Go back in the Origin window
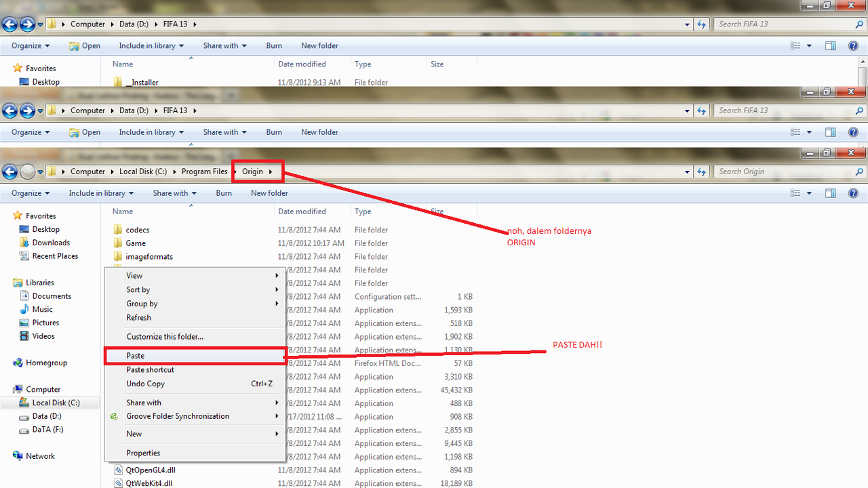This screenshot has height=488, width=868. 9,171
